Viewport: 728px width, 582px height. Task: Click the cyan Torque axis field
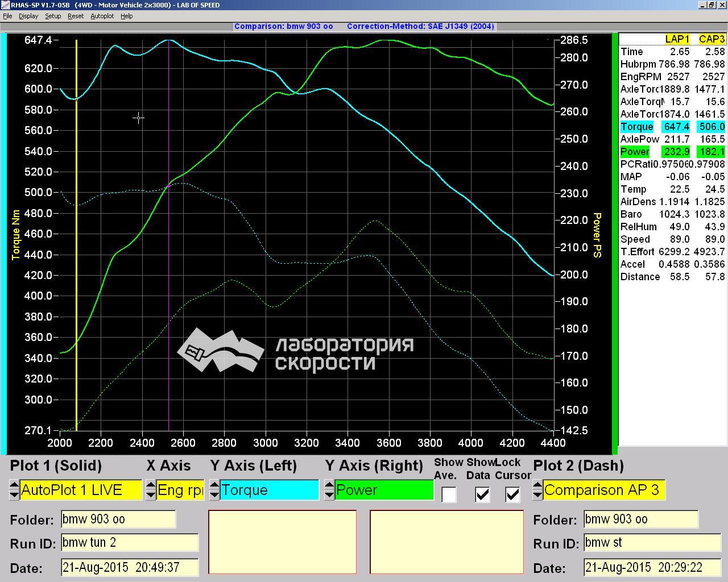pos(269,490)
